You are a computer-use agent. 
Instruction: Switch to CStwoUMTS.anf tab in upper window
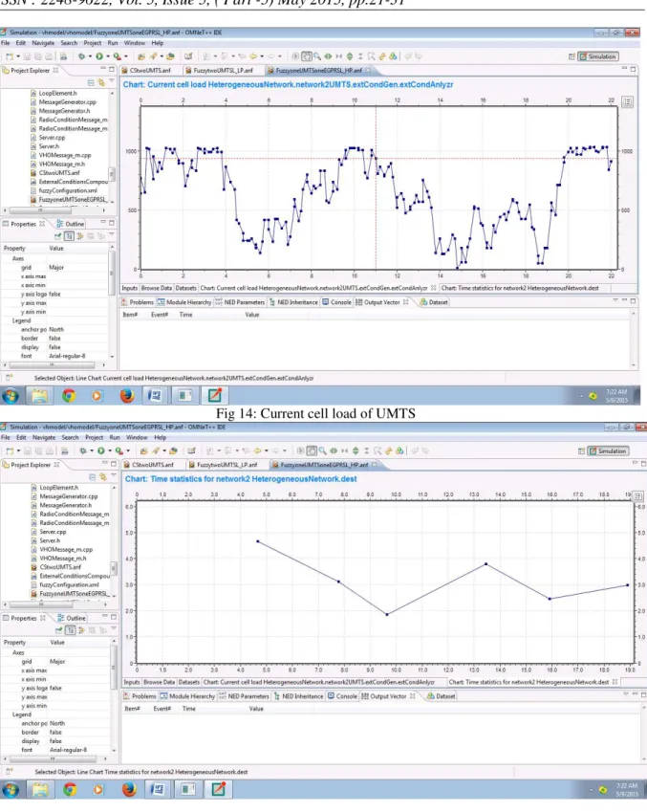(145, 70)
